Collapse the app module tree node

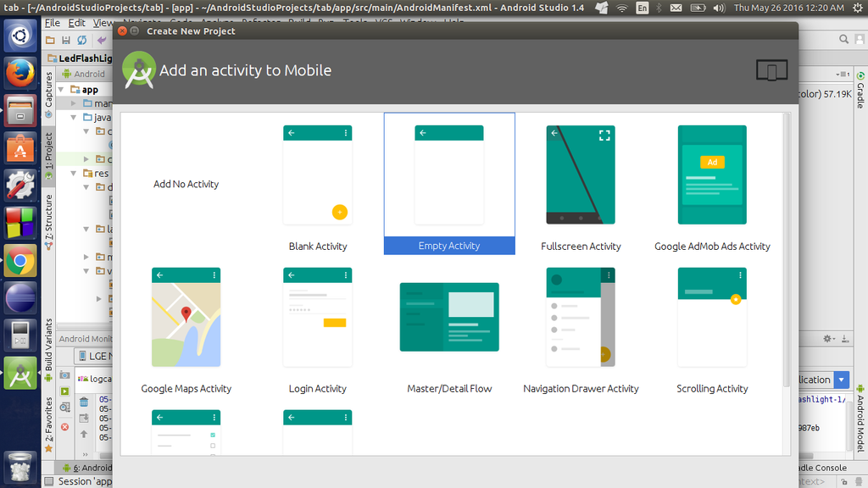(61, 90)
